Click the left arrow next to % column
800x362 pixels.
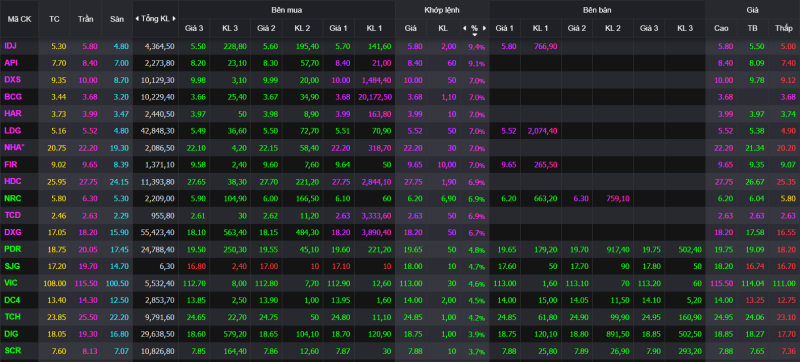[x=464, y=29]
